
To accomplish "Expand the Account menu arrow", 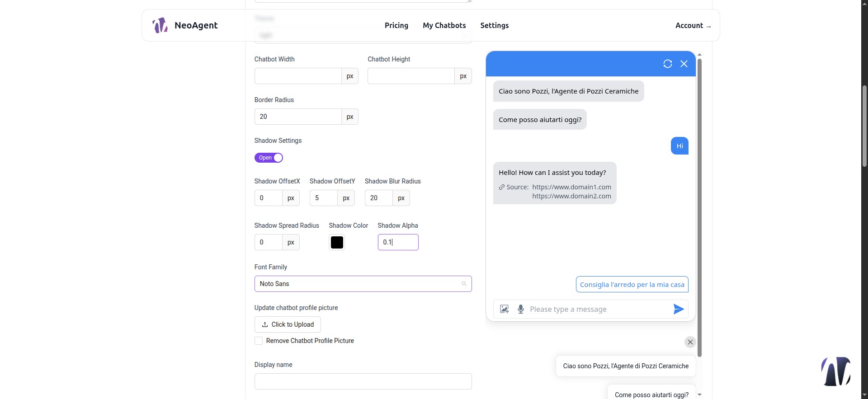I will click(708, 26).
